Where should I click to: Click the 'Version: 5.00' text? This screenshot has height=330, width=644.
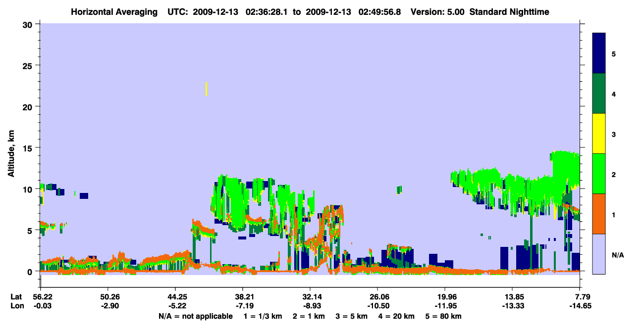[437, 12]
